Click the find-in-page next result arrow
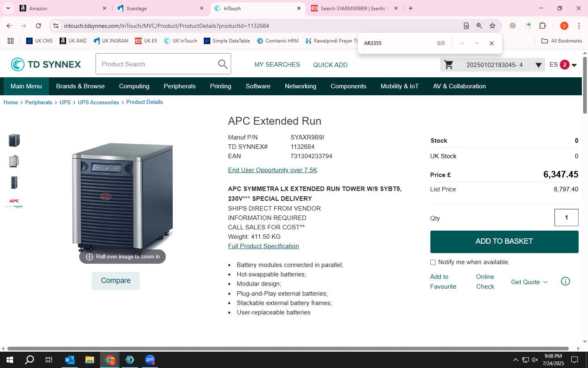Viewport: 588px width, 368px height. pos(477,43)
